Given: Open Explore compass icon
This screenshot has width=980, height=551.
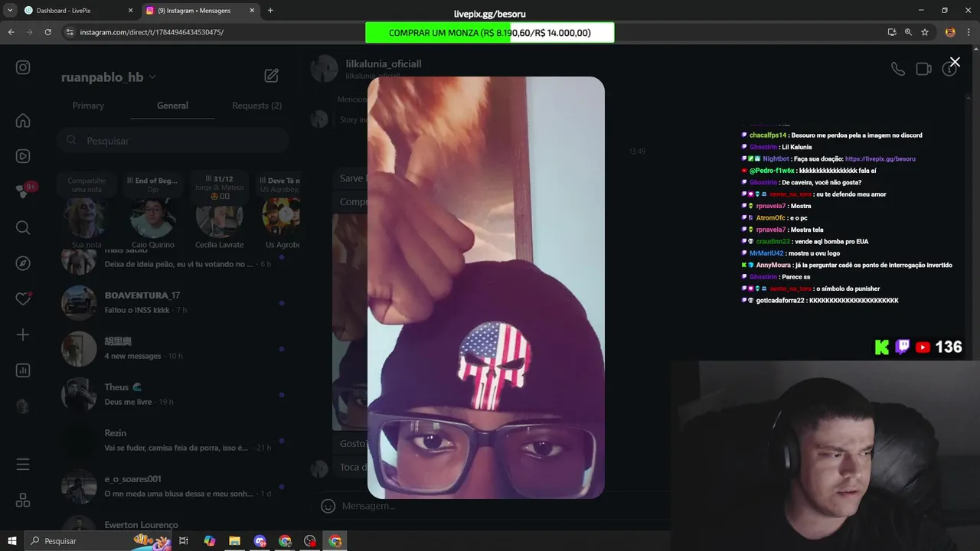Looking at the screenshot, I should [23, 263].
